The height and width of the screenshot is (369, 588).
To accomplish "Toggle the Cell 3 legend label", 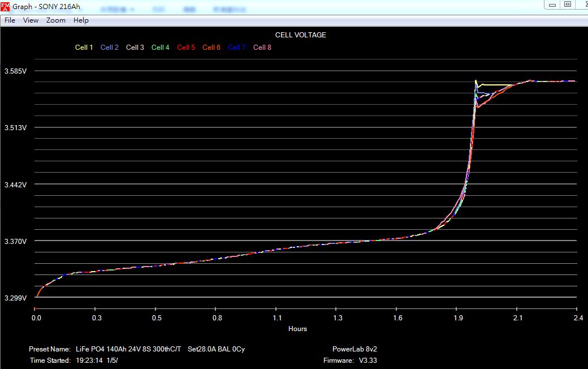I will click(135, 48).
